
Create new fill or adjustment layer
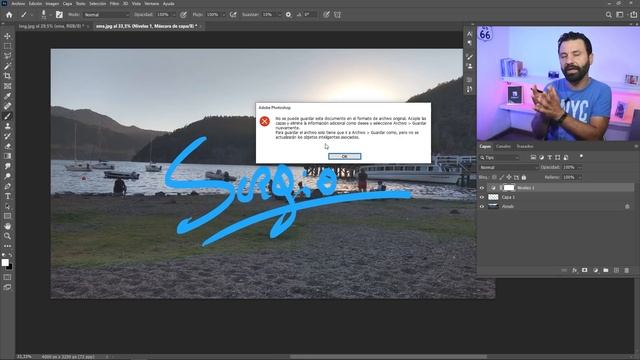[595, 270]
